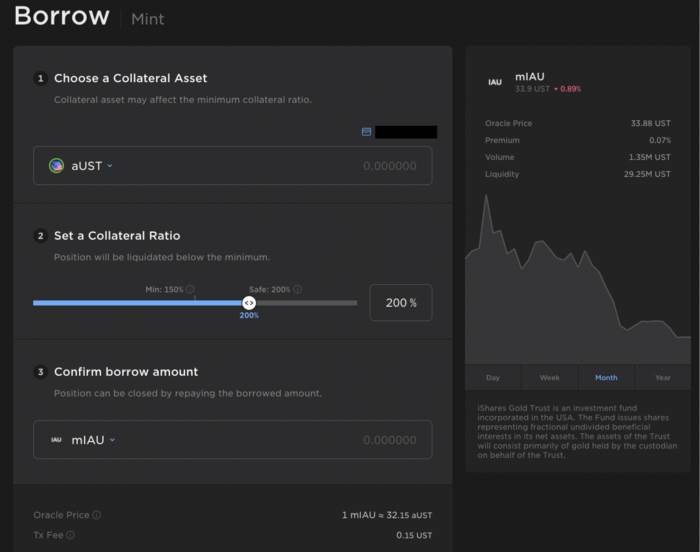Click the IAU logo beside mIAU selector
The width and height of the screenshot is (700, 552).
[56, 440]
